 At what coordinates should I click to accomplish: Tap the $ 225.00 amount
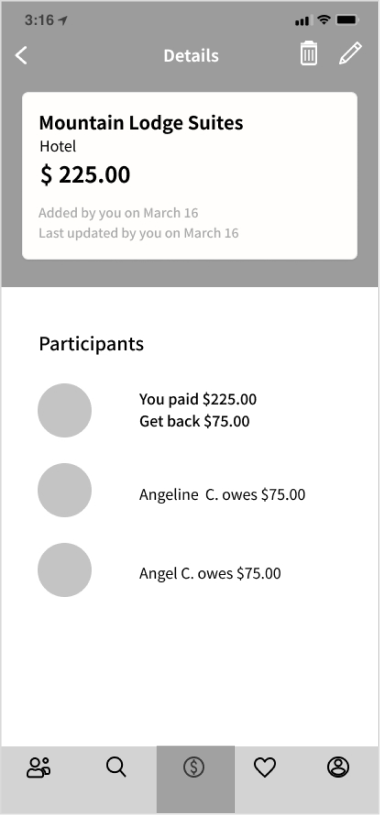click(85, 175)
